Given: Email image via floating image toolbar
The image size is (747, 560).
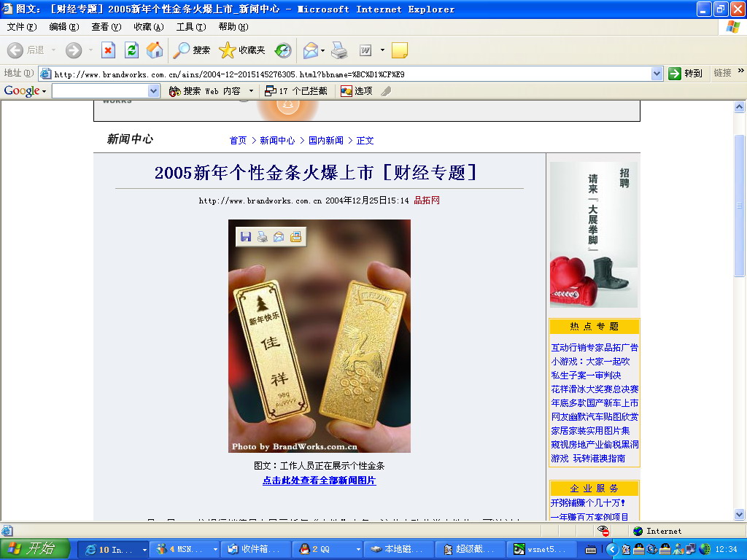Looking at the screenshot, I should [279, 237].
